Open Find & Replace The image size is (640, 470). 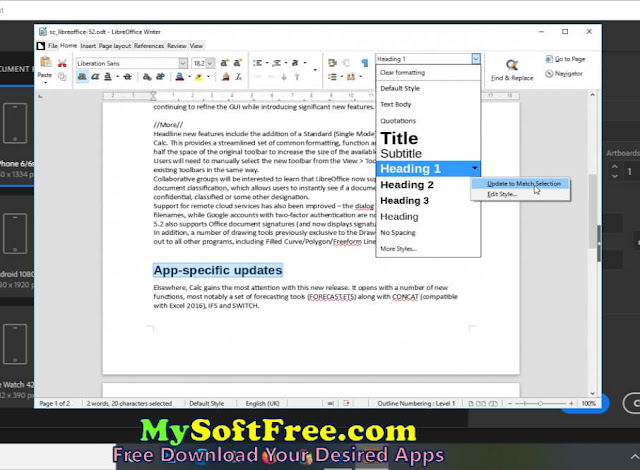[512, 70]
